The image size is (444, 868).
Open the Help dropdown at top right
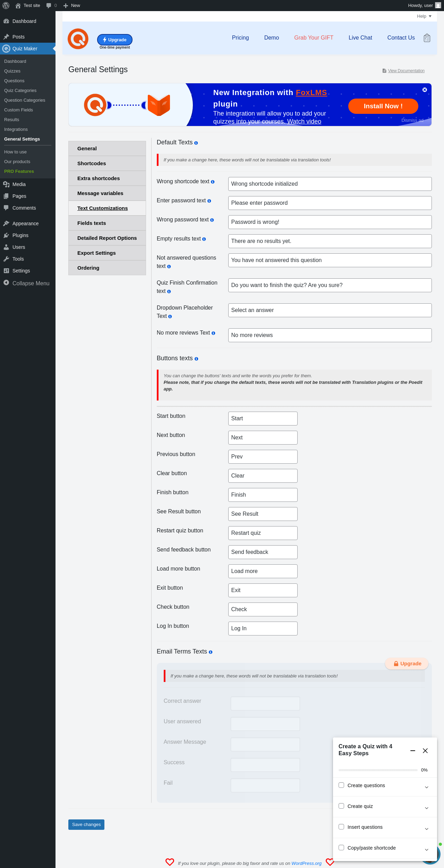[x=424, y=16]
